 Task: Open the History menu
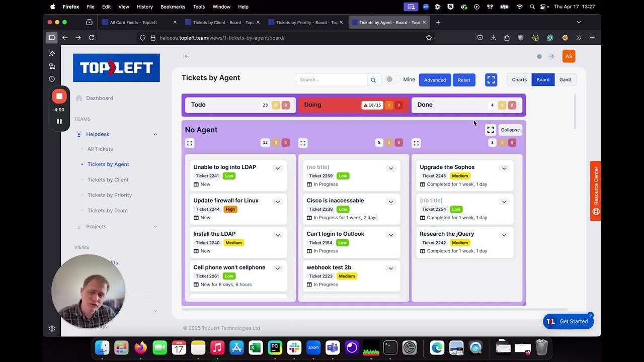[x=144, y=7]
